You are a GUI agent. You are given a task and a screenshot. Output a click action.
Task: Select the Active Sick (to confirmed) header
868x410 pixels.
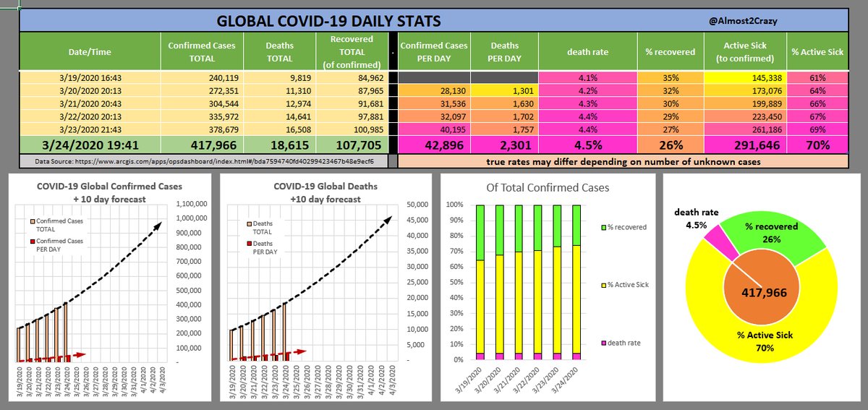pyautogui.click(x=746, y=51)
